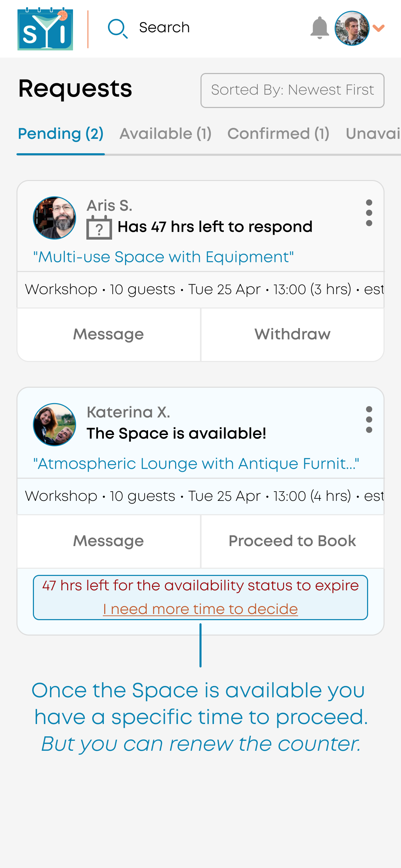Switch to the Confirmed (1) tab
The width and height of the screenshot is (401, 868).
(278, 134)
